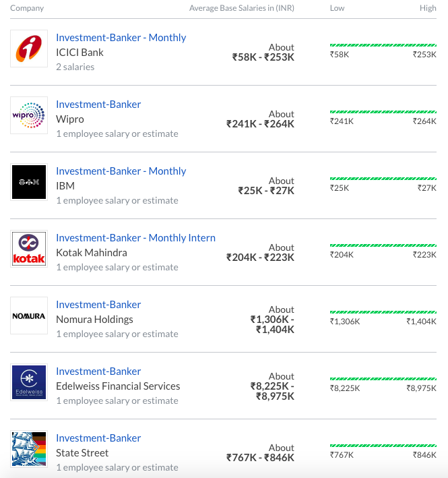Image resolution: width=448 pixels, height=478 pixels.
Task: Open State Street Investment-Banker link
Action: coord(98,438)
